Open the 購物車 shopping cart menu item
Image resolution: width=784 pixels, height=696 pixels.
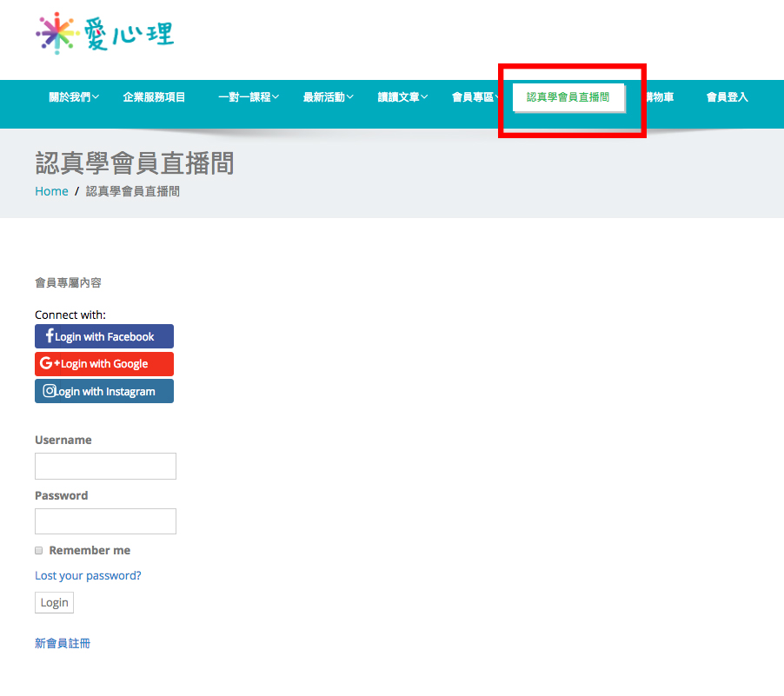pos(658,97)
